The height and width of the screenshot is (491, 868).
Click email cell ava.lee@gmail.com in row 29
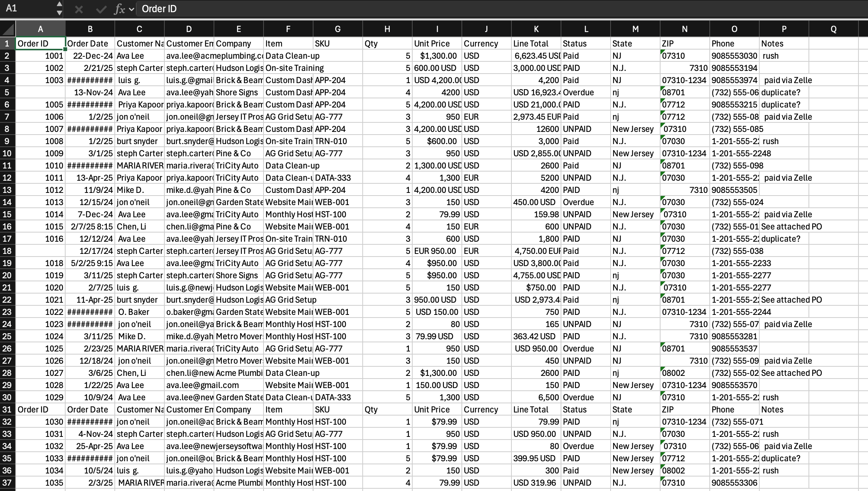[x=189, y=385]
